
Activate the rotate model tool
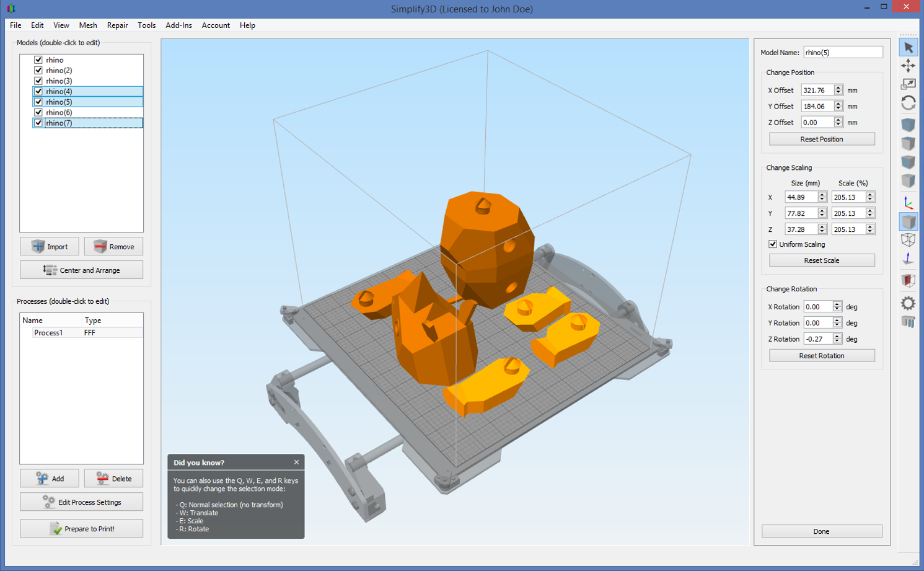pyautogui.click(x=909, y=103)
